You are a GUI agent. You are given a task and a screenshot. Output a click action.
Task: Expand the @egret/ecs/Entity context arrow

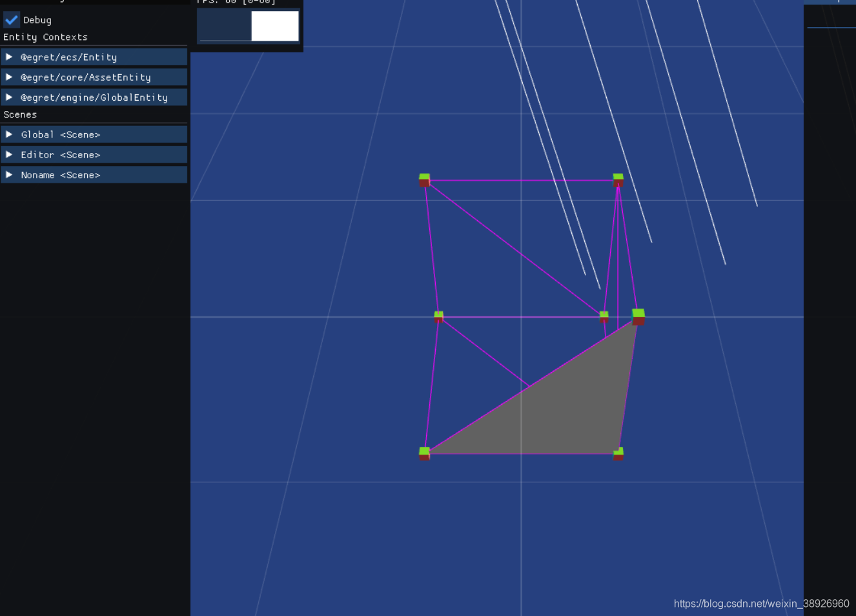[x=9, y=57]
